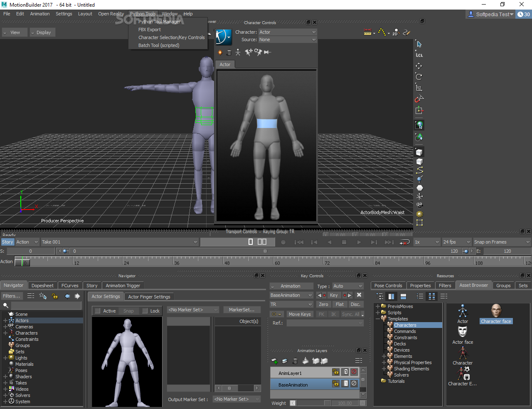Click the stick figure icon in Character Controls

tap(238, 52)
